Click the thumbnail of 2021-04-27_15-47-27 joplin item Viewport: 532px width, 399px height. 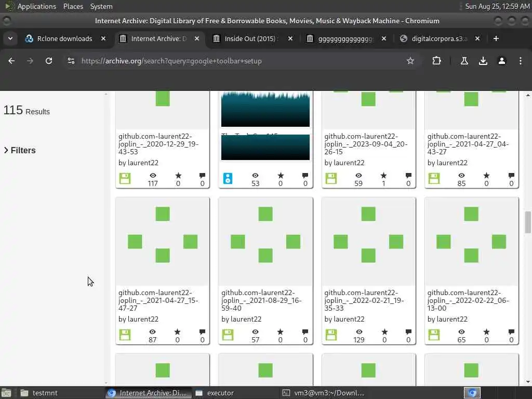click(163, 242)
